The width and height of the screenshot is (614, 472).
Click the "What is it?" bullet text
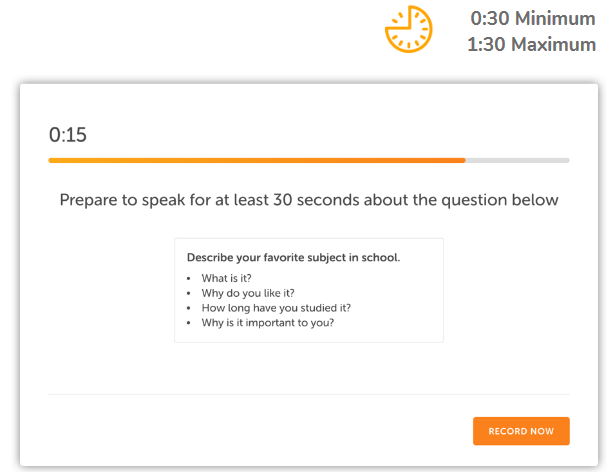226,278
